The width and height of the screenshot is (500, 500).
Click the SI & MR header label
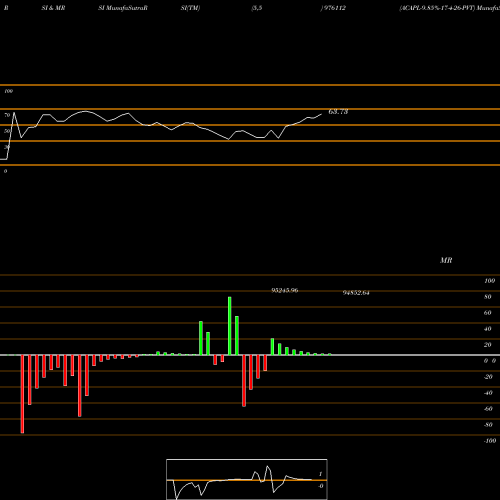click(53, 8)
